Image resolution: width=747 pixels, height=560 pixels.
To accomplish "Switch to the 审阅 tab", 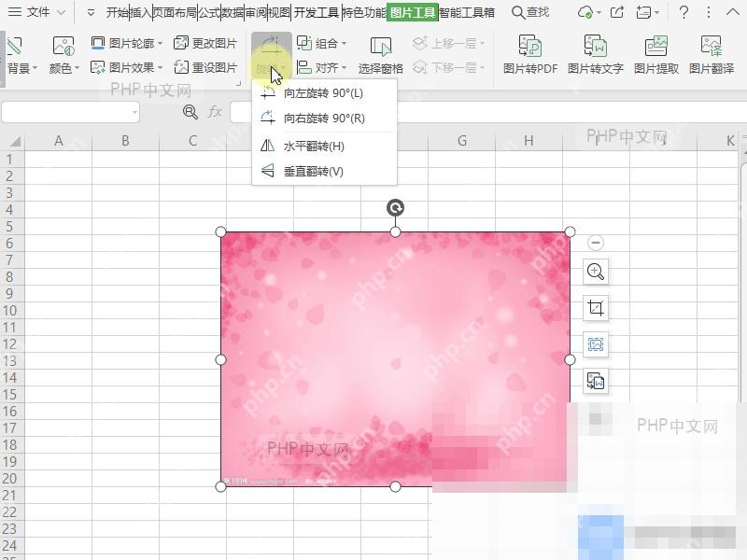I will 255,12.
